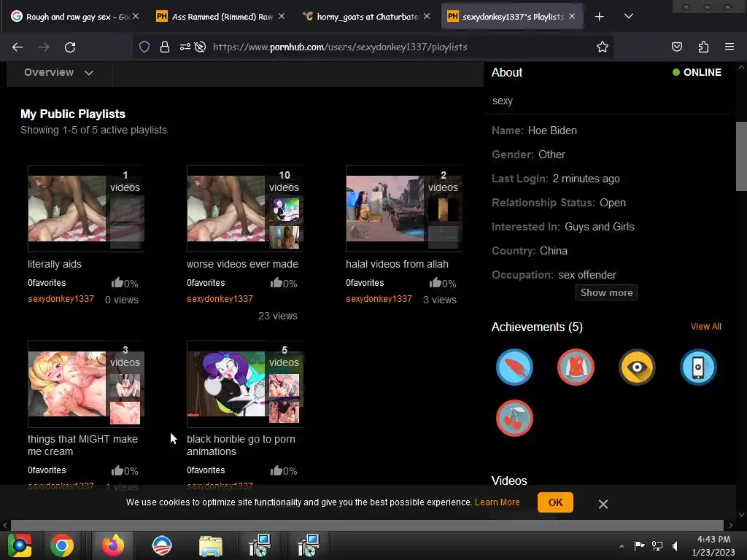Click the site security padlock icon

(164, 47)
